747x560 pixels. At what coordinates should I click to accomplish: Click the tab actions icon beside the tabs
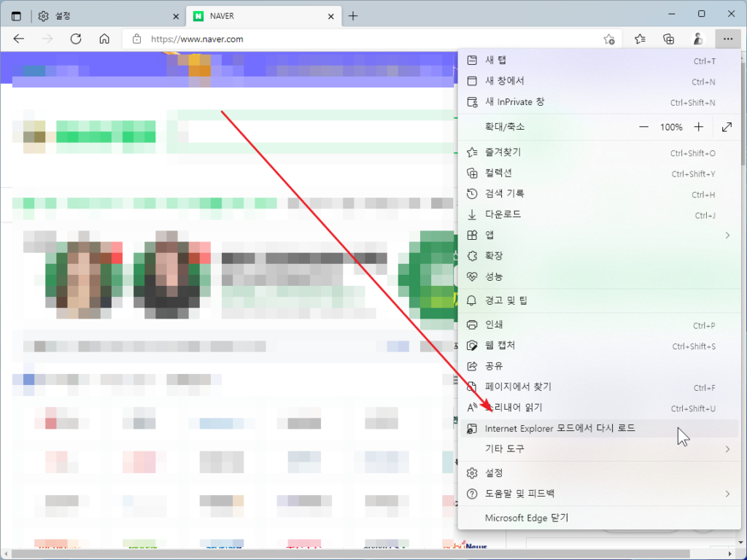[x=16, y=15]
